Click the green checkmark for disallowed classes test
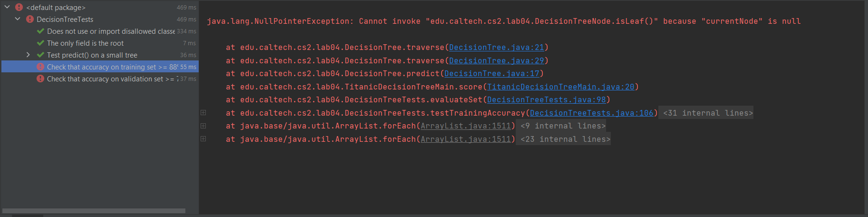This screenshot has height=217, width=868. point(40,31)
